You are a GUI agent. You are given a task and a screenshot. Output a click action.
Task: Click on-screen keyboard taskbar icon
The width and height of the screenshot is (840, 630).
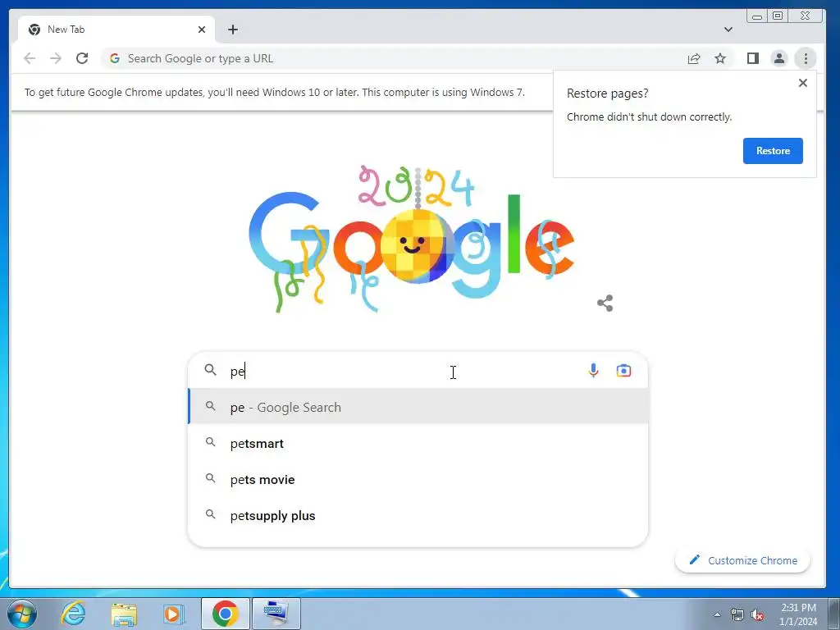click(x=276, y=614)
